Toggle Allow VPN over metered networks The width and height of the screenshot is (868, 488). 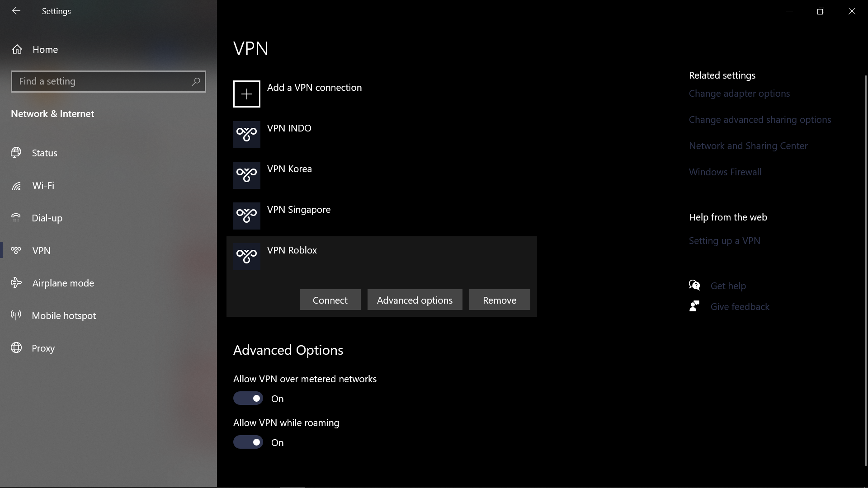[248, 399]
